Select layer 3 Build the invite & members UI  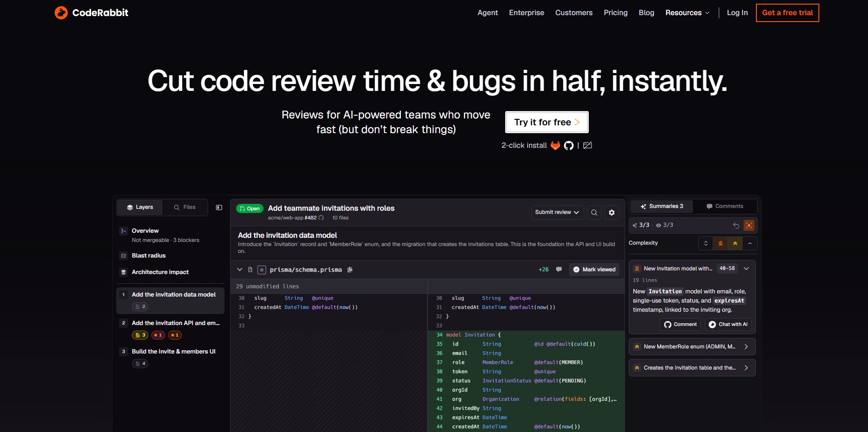click(x=170, y=358)
